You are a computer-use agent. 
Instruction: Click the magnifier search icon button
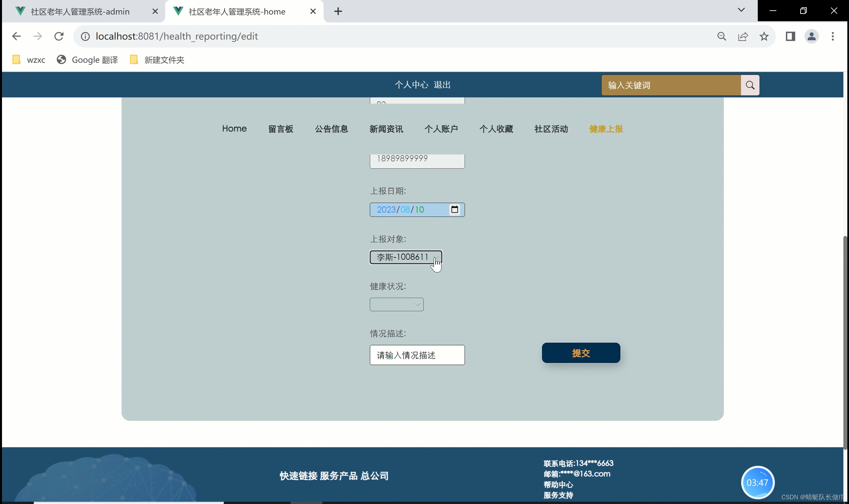pos(750,85)
